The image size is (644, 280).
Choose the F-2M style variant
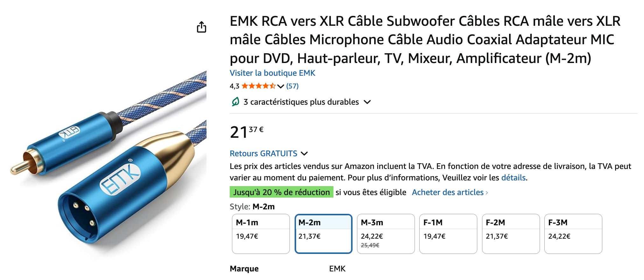(511, 234)
